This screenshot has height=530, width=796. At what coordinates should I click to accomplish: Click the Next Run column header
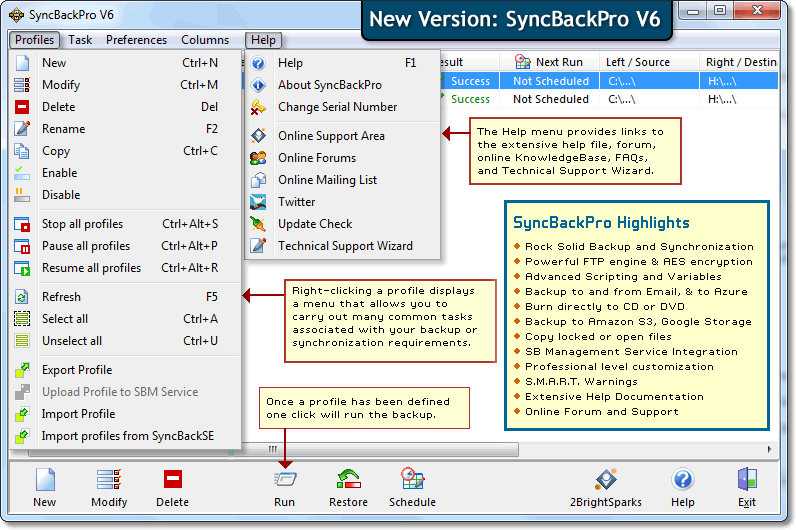click(x=549, y=62)
